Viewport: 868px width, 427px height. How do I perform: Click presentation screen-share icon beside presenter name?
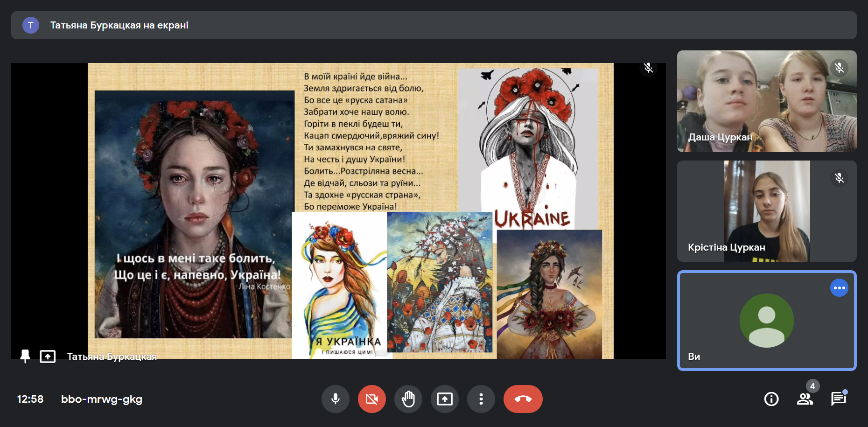coord(48,357)
